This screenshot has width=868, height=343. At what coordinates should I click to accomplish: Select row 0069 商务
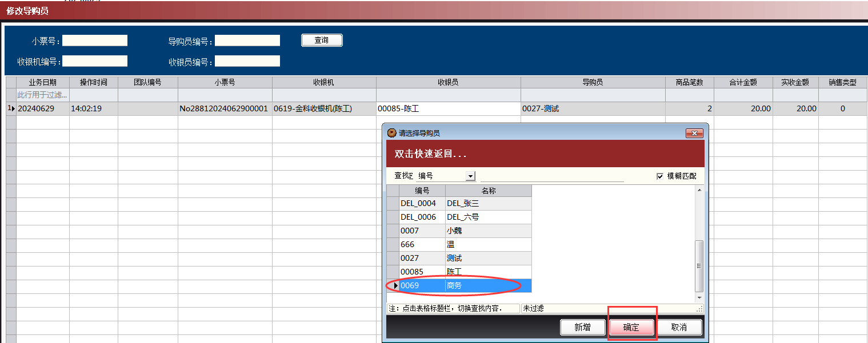(459, 285)
